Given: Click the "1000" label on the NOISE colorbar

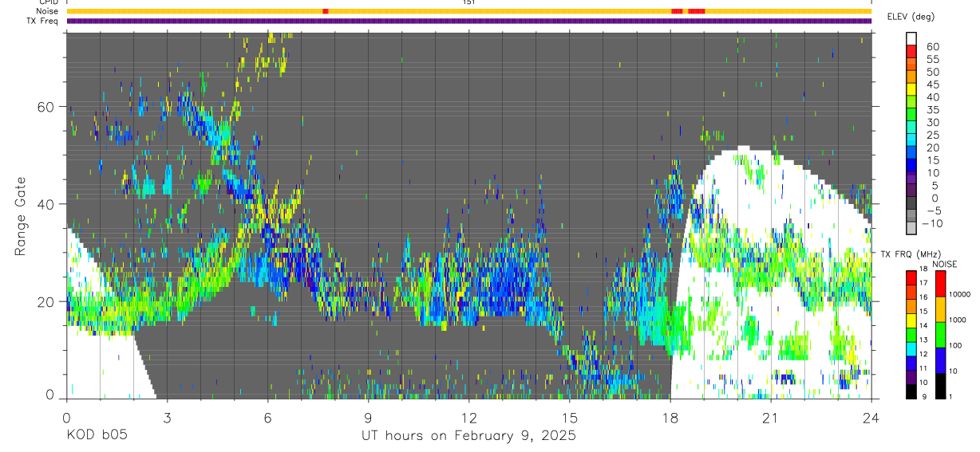Looking at the screenshot, I should [x=959, y=320].
